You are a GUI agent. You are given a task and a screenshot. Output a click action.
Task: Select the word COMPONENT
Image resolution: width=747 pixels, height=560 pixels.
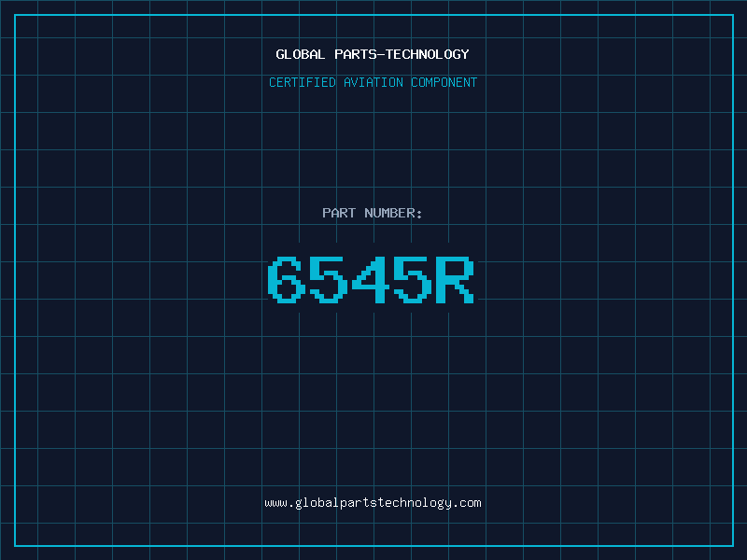click(x=444, y=82)
